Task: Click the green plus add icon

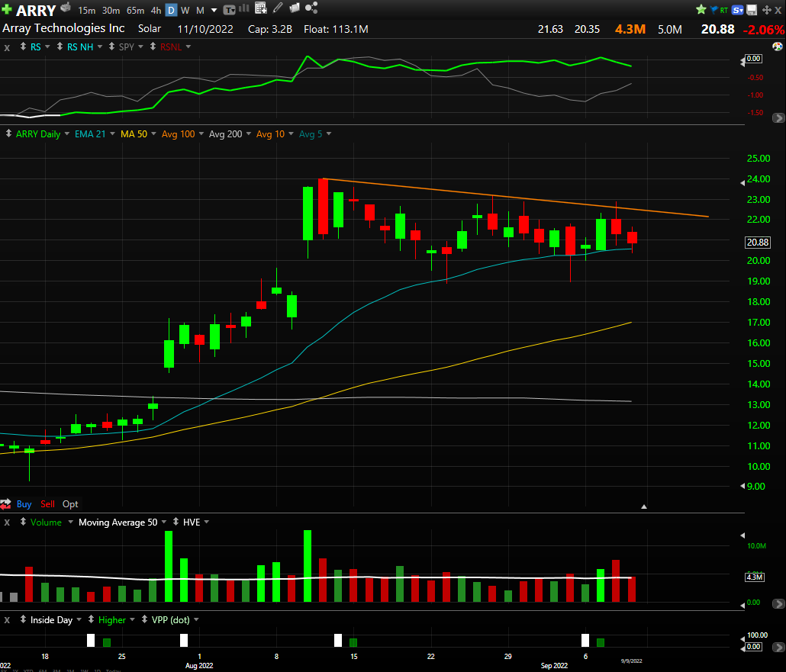Action: pos(7,9)
